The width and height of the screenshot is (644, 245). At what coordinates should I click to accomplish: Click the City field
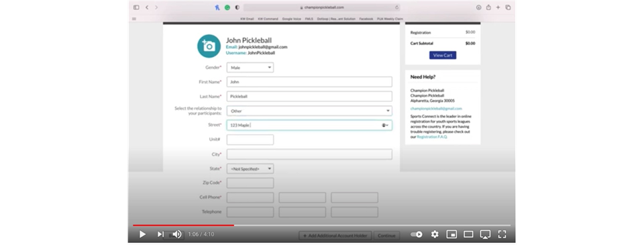309,154
